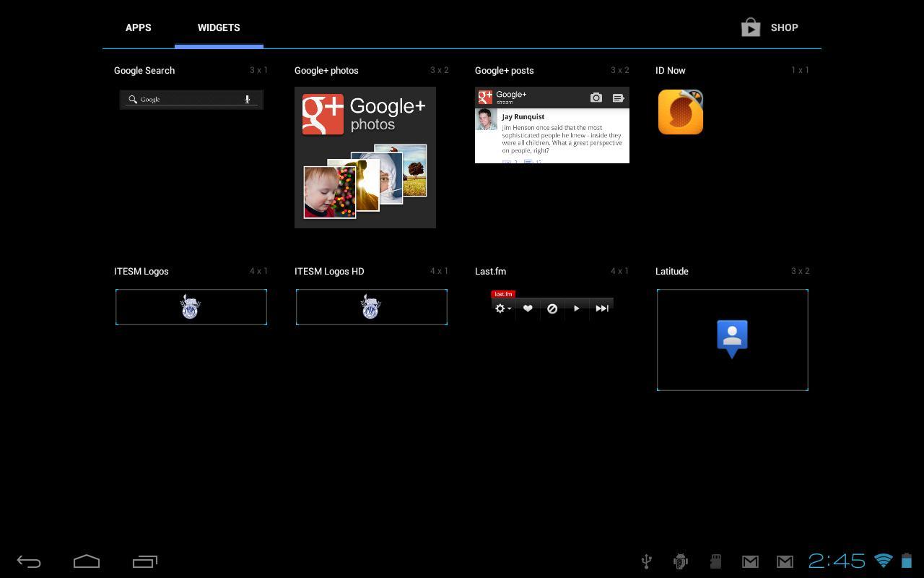Tap the compose post icon in Google+ posts widget
The width and height of the screenshot is (924, 578).
coord(618,98)
